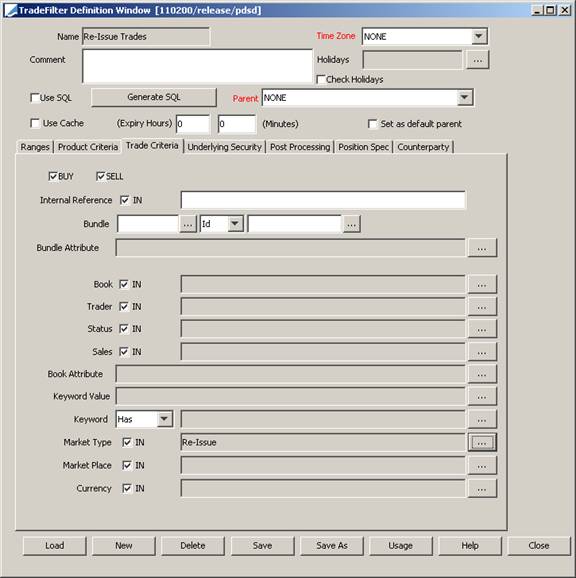The width and height of the screenshot is (576, 578).
Task: Toggle Use SQL checkbox
Action: pyautogui.click(x=35, y=98)
